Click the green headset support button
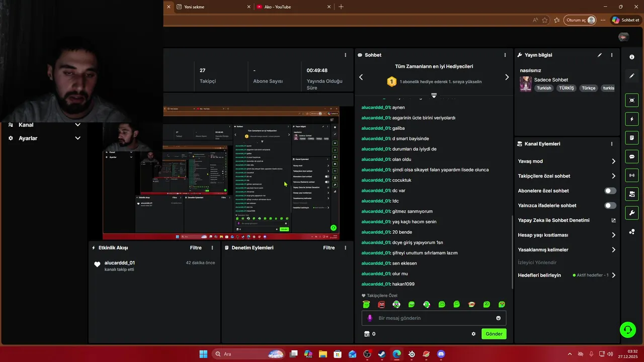The width and height of the screenshot is (644, 362). click(x=627, y=330)
